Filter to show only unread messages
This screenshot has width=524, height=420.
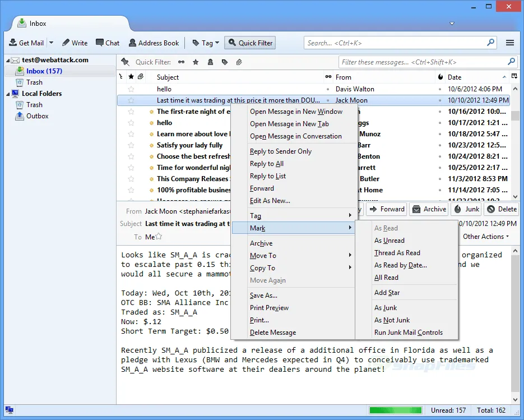tap(181, 62)
